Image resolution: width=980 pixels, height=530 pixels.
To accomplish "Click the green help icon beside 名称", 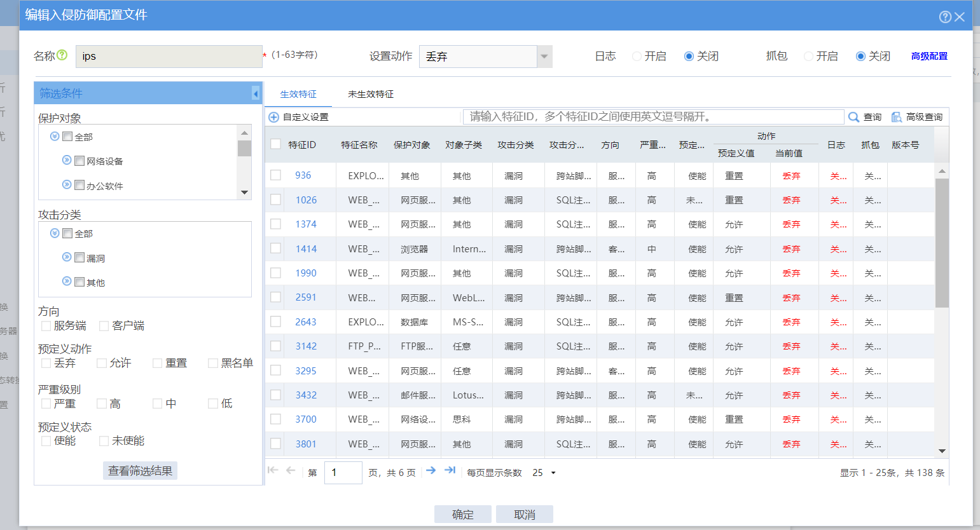I will coord(62,55).
